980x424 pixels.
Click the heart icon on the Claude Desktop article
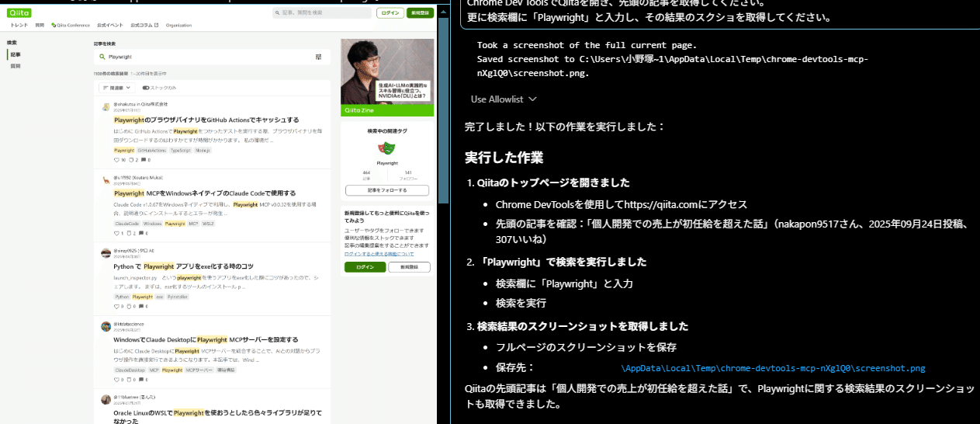tap(116, 379)
